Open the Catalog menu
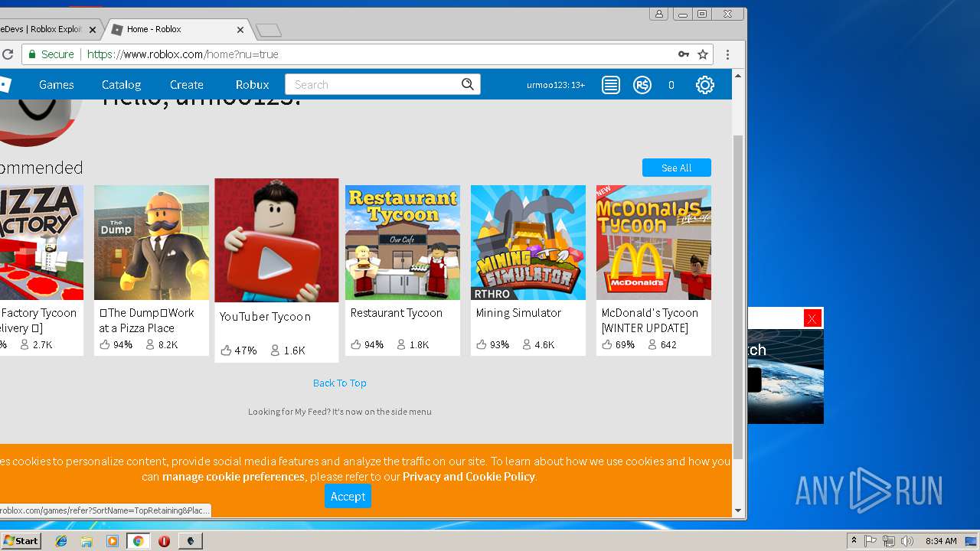Screen dimensions: 980x551 coord(121,85)
